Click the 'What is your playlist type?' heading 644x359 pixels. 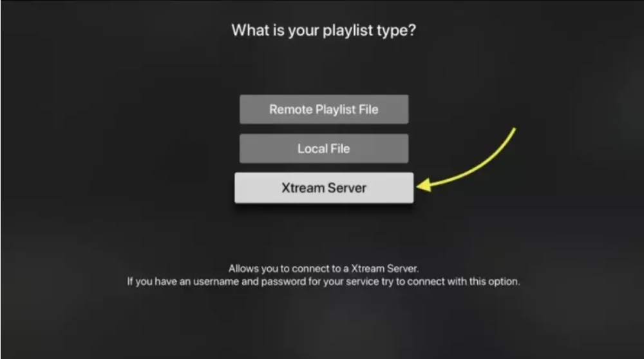(324, 30)
